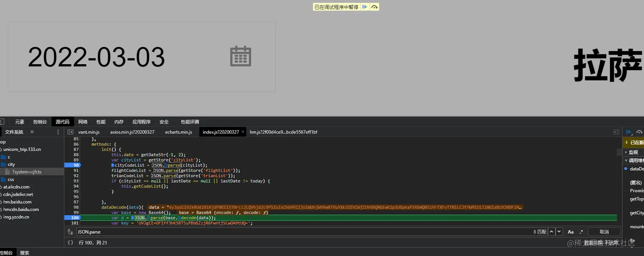Expand img.yzcdn.cn domain
The height and width of the screenshot is (256, 644).
point(16,217)
